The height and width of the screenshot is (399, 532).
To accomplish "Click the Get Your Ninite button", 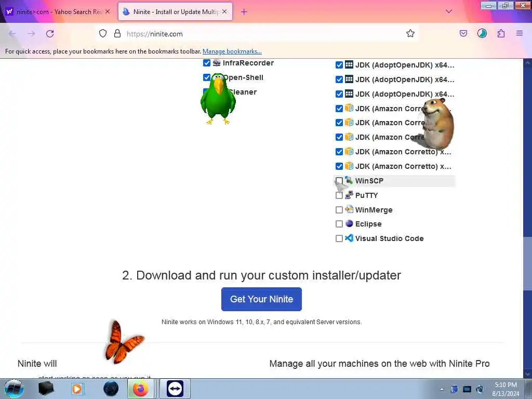I will [x=261, y=299].
